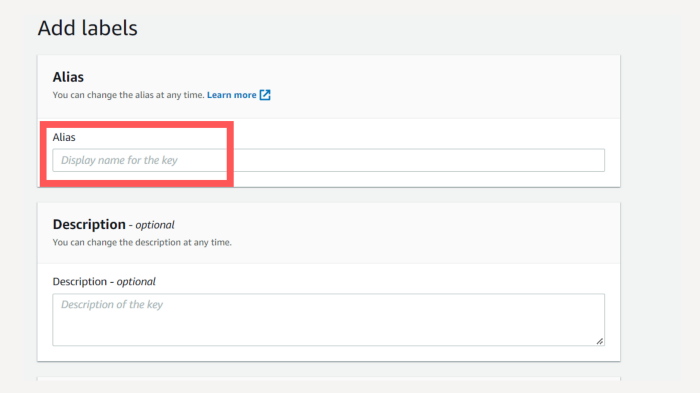
Task: Select 'You can change the alias at any time.' text
Action: 129,95
